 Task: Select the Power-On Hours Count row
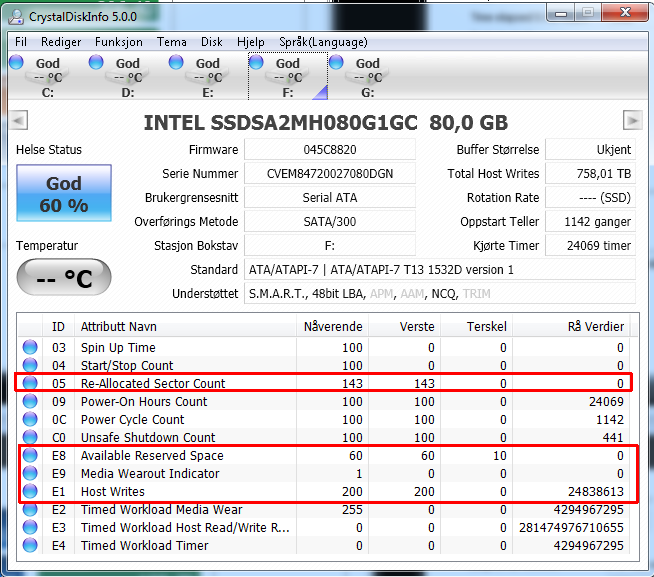coord(324,401)
